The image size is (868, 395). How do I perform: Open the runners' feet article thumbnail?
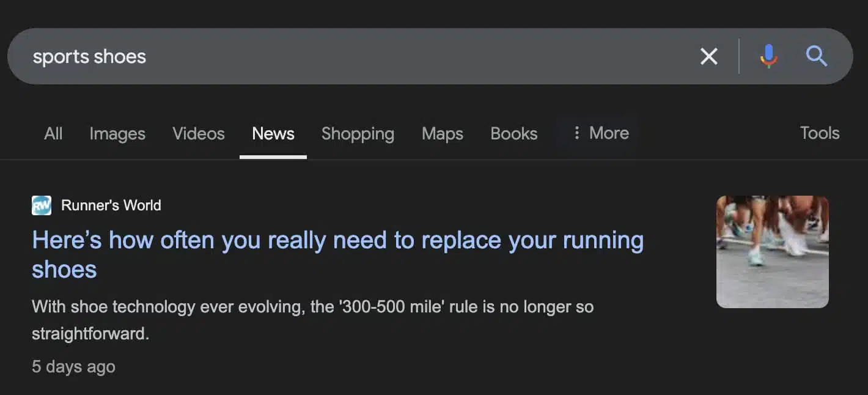773,252
